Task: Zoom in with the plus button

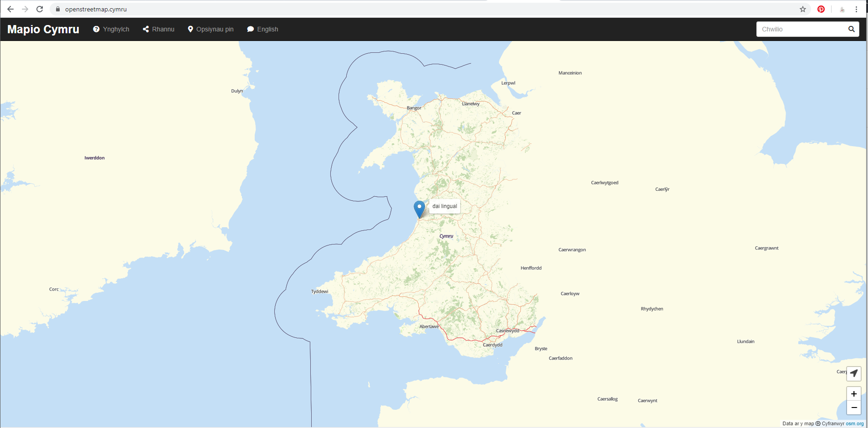Action: click(853, 394)
